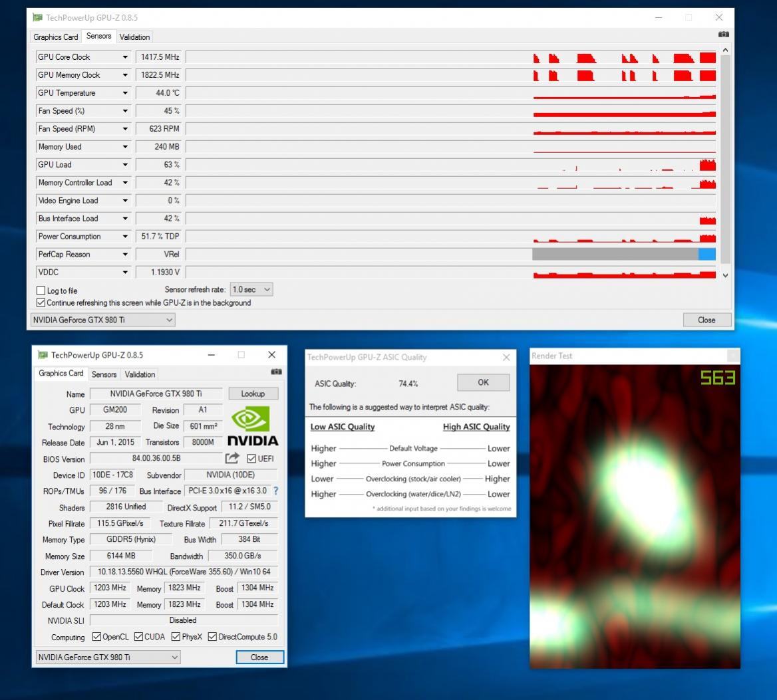This screenshot has width=777, height=700.
Task: Click the PerfCap Reason colored bar graph
Action: [624, 255]
